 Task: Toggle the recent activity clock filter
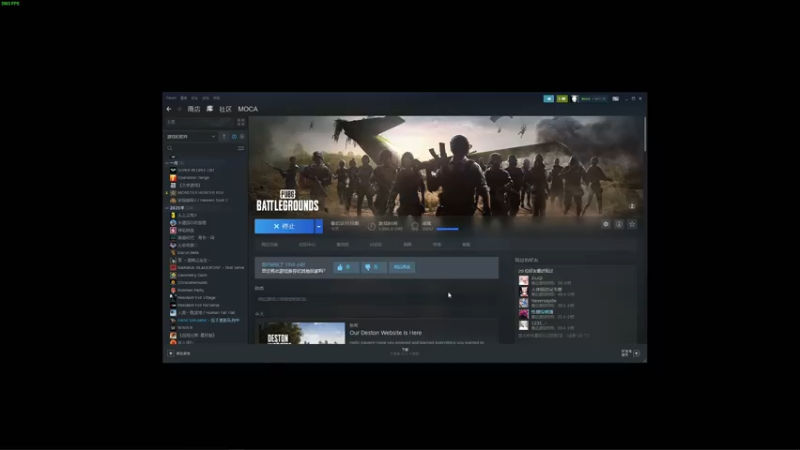pos(234,137)
